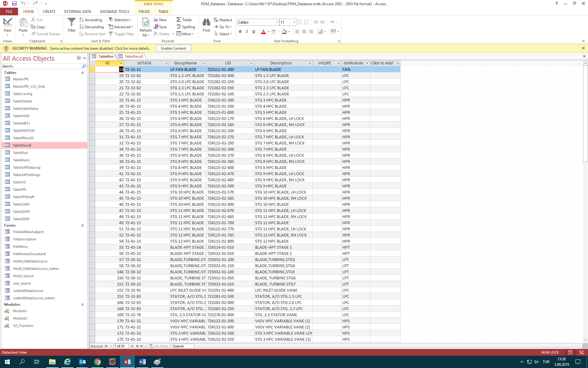Open the TableSAPSettings table in the navigation pane
Viewport: 588px width, 368px height.
26,175
